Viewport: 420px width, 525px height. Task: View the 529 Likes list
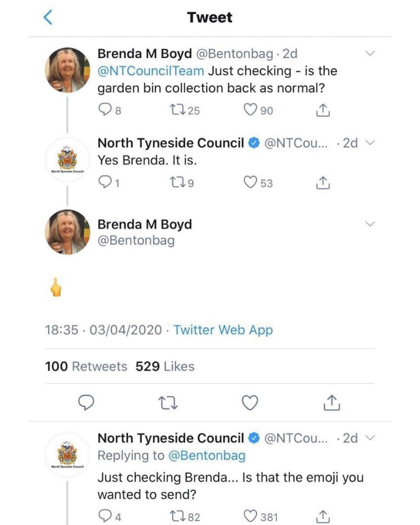click(x=165, y=367)
